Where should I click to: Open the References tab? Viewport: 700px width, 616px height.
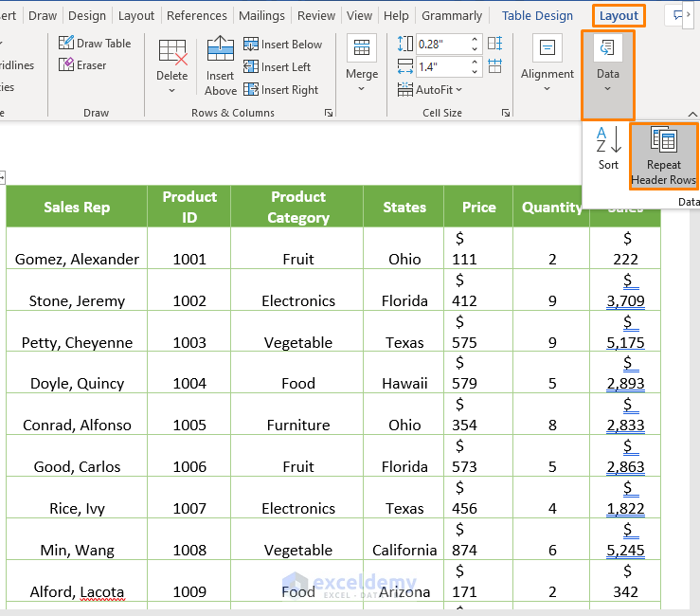pyautogui.click(x=196, y=16)
